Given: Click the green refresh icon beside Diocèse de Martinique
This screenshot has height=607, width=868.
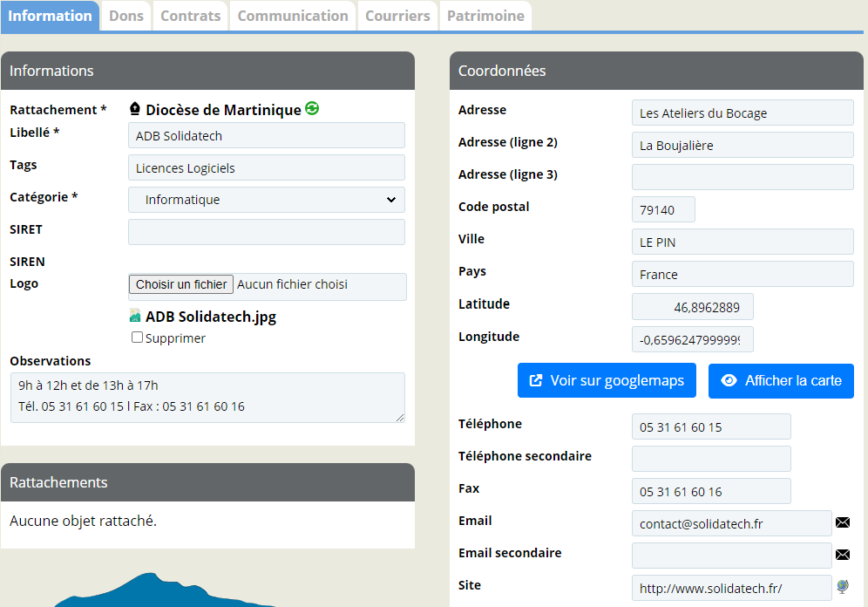Looking at the screenshot, I should click(x=312, y=108).
